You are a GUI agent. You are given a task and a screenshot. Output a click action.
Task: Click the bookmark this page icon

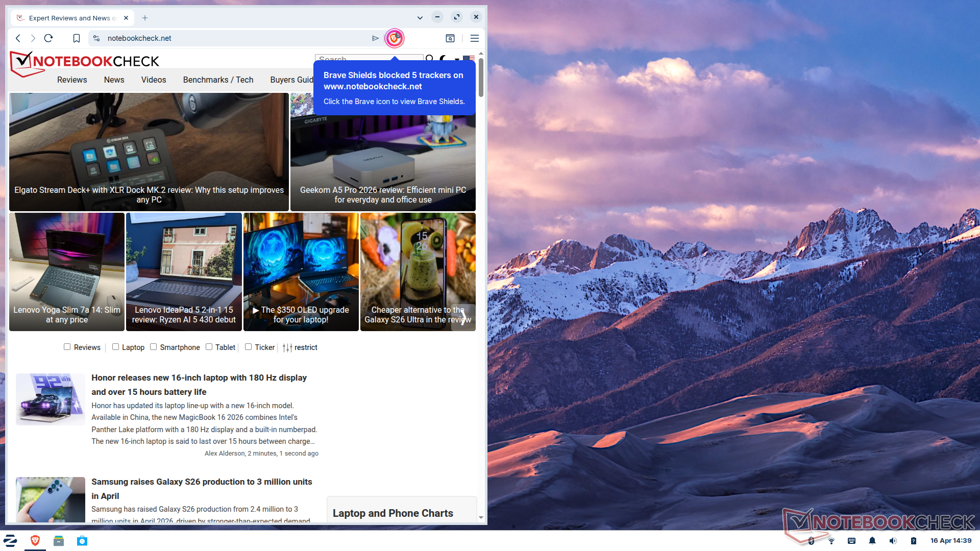(x=77, y=38)
